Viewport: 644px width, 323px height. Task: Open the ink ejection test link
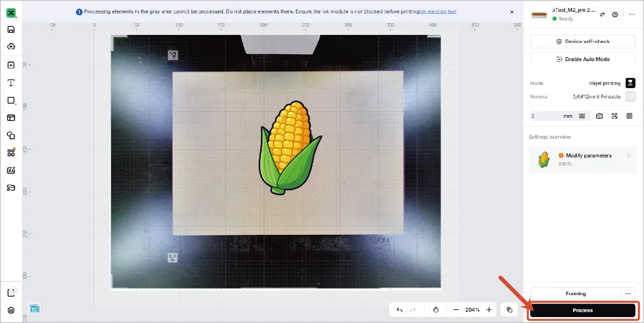pos(437,11)
